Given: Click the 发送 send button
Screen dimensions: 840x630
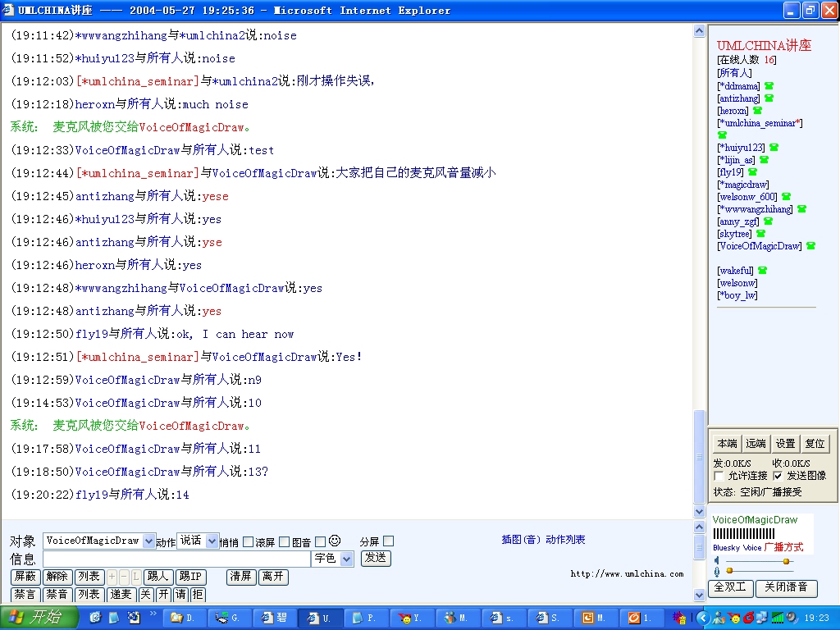Looking at the screenshot, I should [x=376, y=558].
